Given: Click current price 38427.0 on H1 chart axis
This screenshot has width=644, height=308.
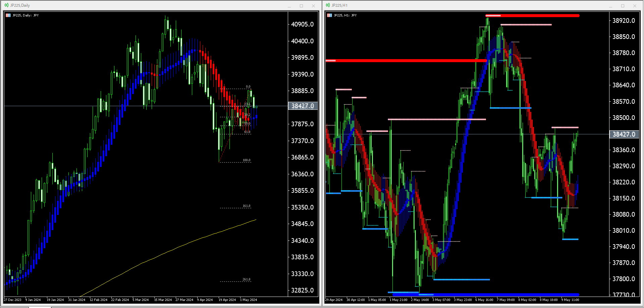Looking at the screenshot, I should tap(624, 134).
